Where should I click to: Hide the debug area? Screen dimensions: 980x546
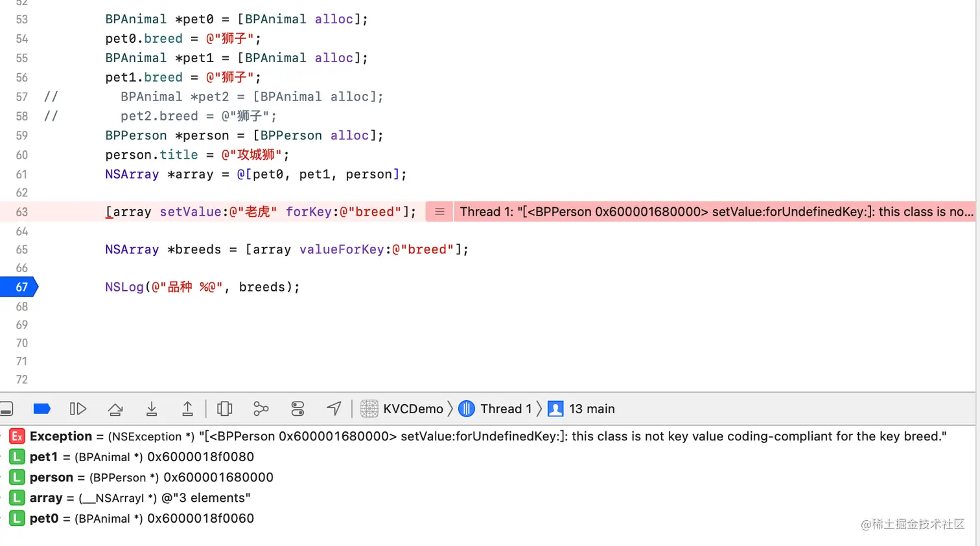coord(6,409)
